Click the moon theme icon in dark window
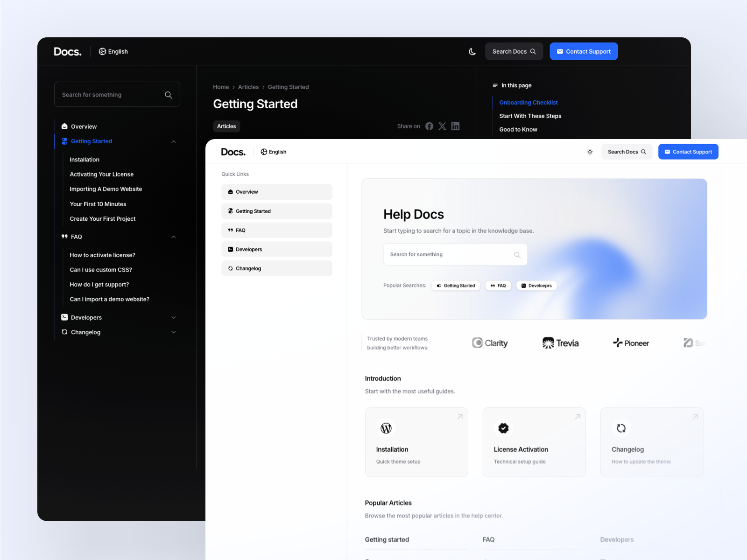 (472, 51)
